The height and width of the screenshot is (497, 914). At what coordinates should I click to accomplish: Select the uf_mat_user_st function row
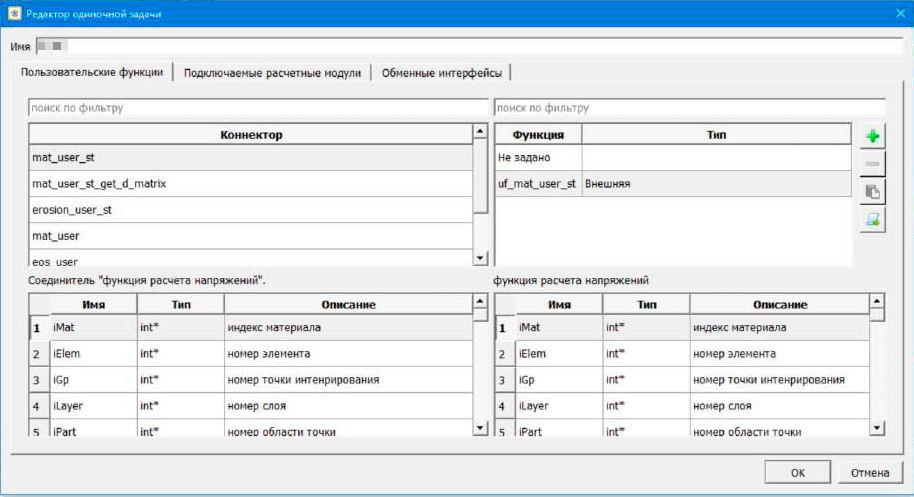click(x=537, y=184)
